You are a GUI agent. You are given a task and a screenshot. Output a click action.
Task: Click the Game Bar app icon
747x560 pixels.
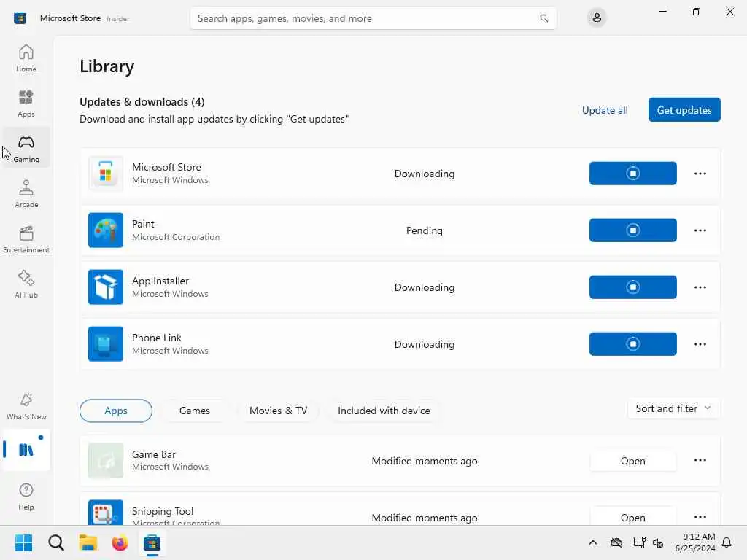[106, 461]
